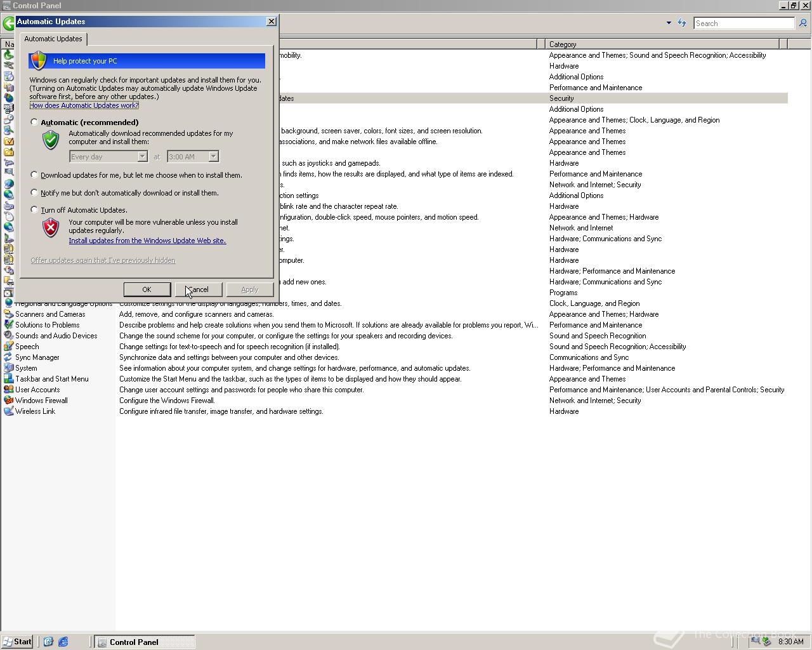Click the search magnifier icon
Screen dimensions: 812x650
coord(802,23)
